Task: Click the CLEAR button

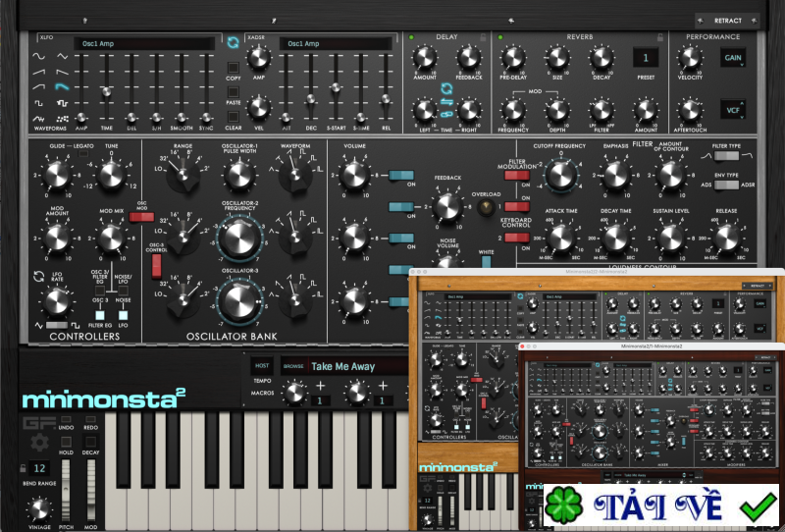Action: [x=234, y=116]
